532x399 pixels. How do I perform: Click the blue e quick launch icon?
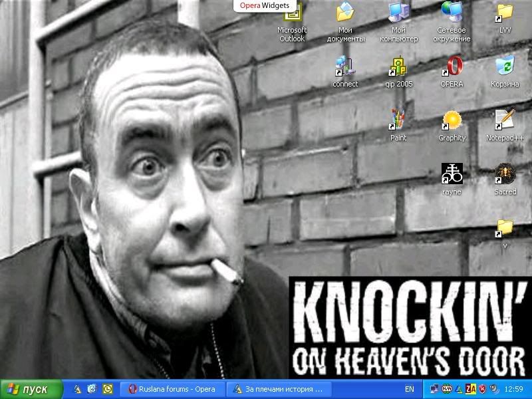[92, 389]
